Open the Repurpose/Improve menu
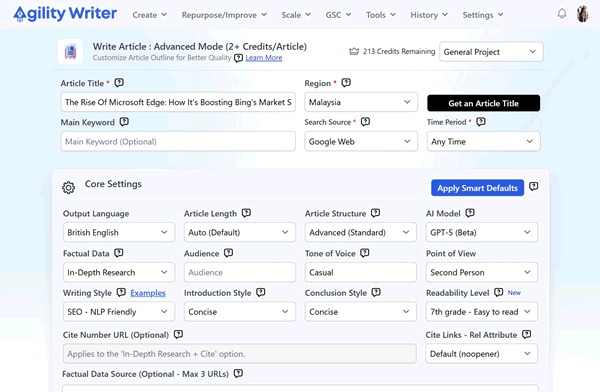 [224, 15]
